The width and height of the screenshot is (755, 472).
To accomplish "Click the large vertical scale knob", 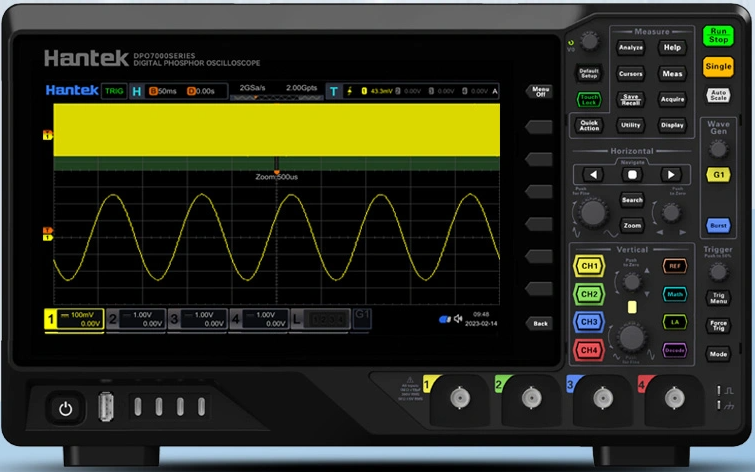I will [x=632, y=338].
